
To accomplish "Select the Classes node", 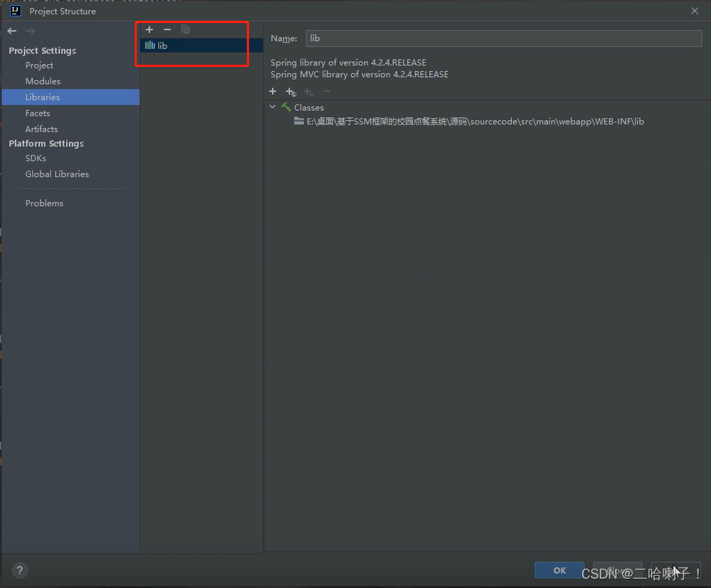I will 309,107.
